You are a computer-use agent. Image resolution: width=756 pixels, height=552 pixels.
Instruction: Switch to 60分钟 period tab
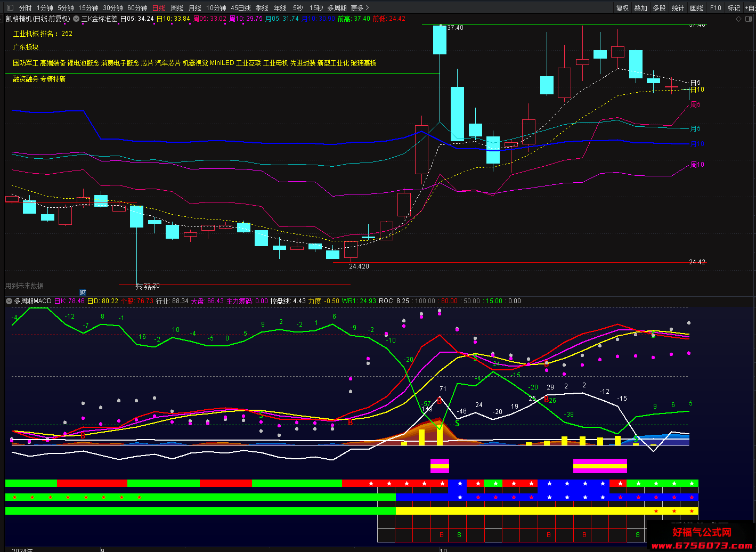[137, 8]
